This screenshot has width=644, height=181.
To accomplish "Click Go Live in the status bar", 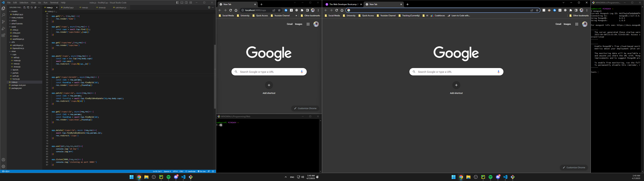I will click(x=201, y=171).
